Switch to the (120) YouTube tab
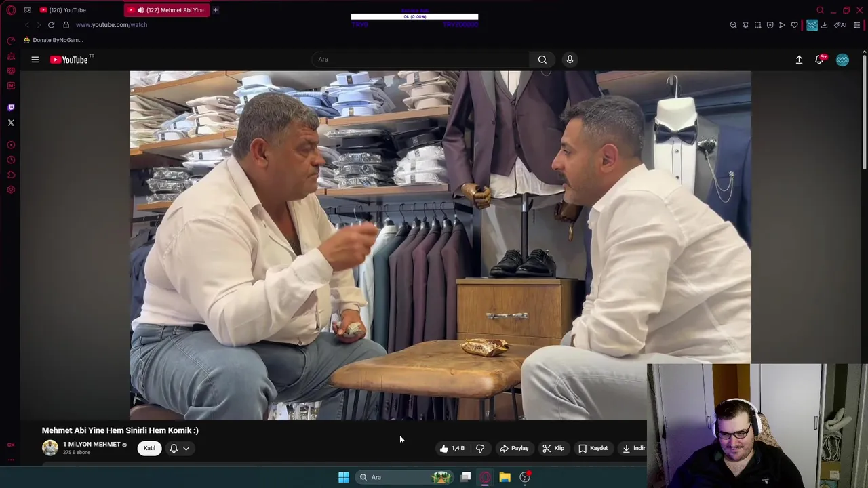 click(66, 10)
